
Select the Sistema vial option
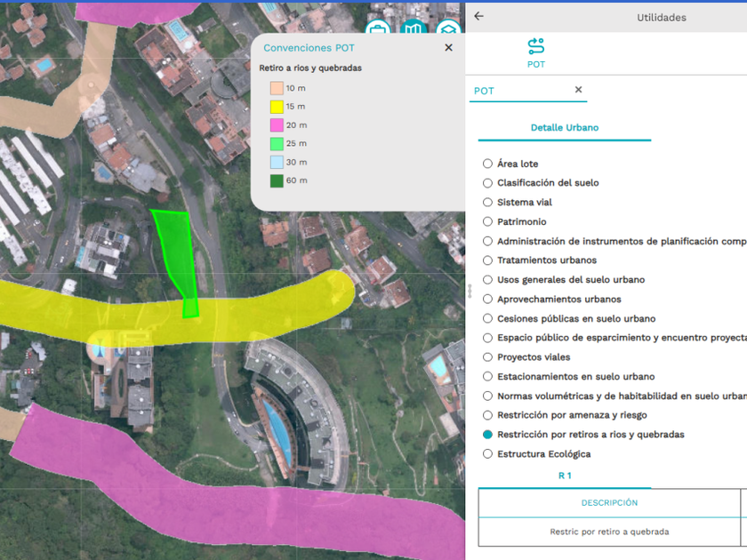pyautogui.click(x=487, y=203)
